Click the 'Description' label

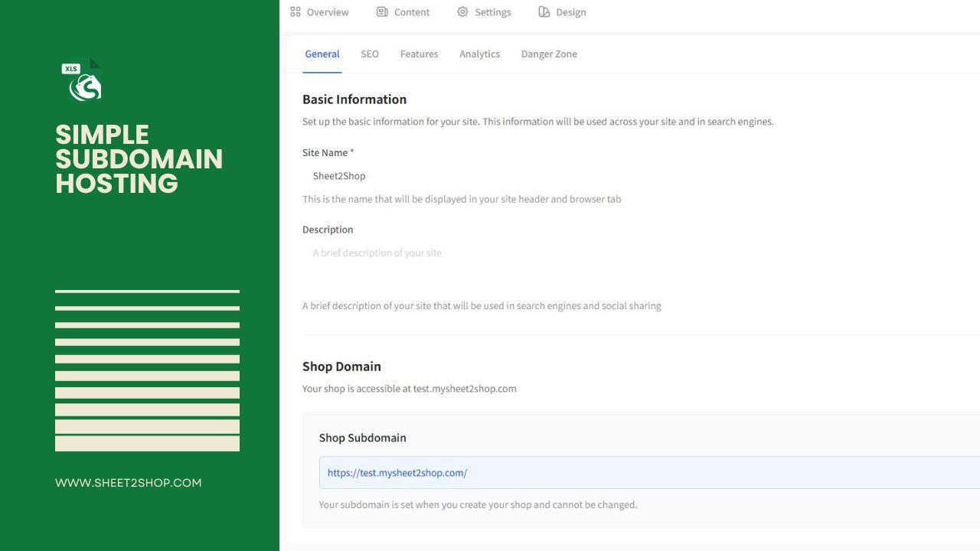(328, 230)
